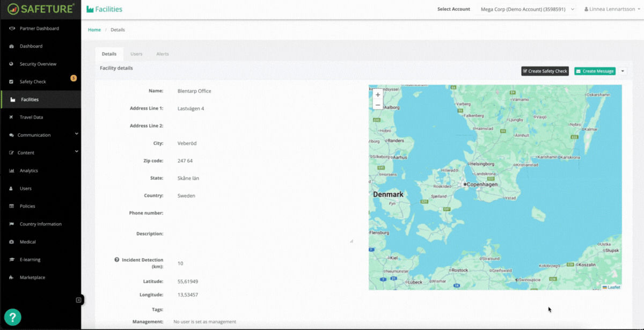Click the Create Safety Check button
This screenshot has width=644, height=330.
coord(545,71)
